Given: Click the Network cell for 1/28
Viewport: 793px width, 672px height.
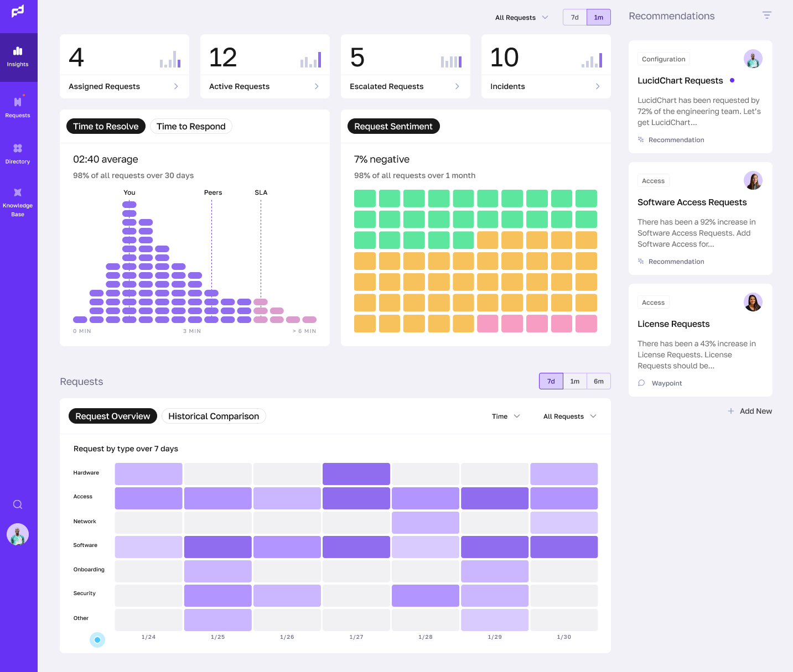Looking at the screenshot, I should pyautogui.click(x=426, y=523).
